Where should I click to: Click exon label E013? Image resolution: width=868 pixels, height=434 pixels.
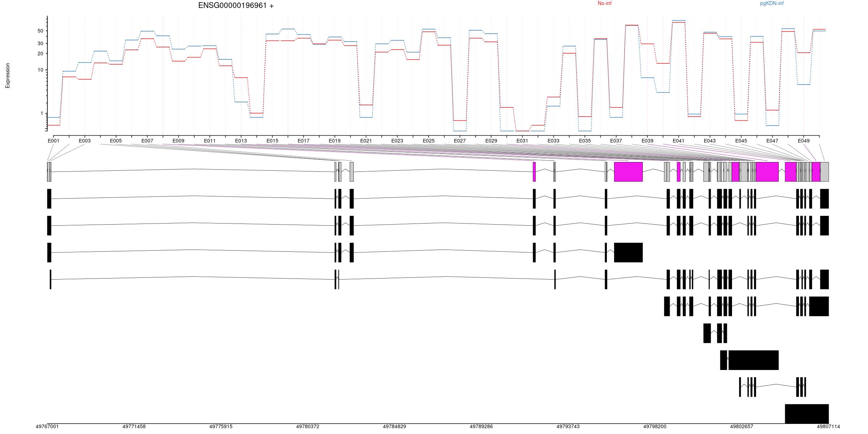pos(241,141)
